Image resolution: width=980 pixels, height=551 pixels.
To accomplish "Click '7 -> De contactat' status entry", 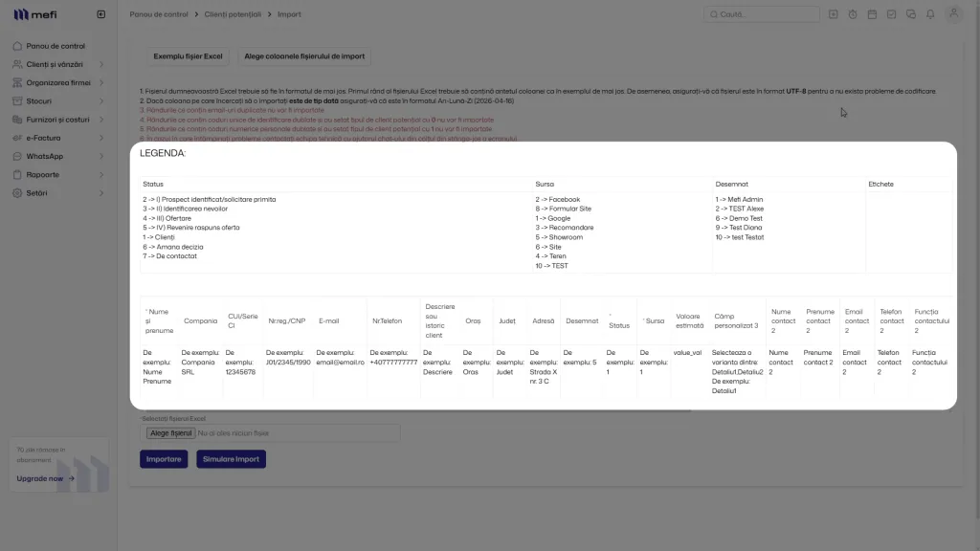I will click(x=169, y=256).
